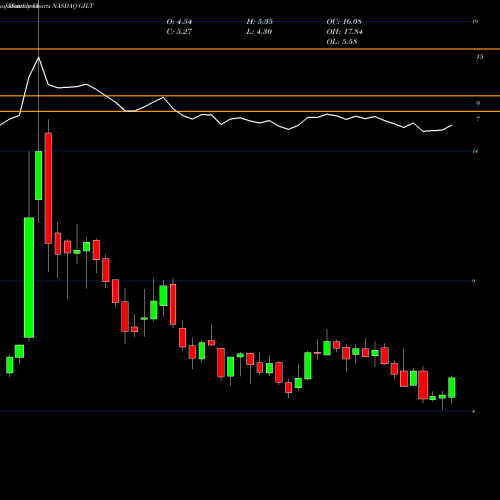Click the OH: 17.84 readout

345,32
